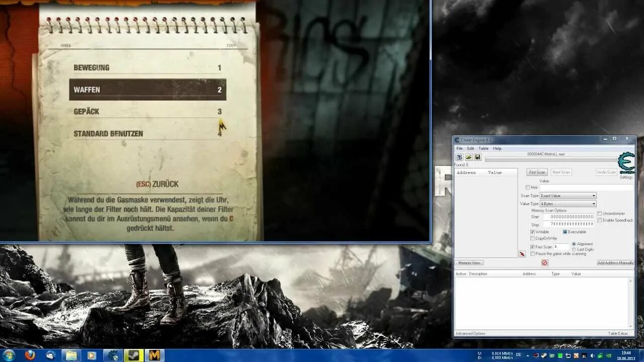The height and width of the screenshot is (362, 644).
Task: Open the Edit menu in Cheat Engine
Action: pyautogui.click(x=470, y=148)
